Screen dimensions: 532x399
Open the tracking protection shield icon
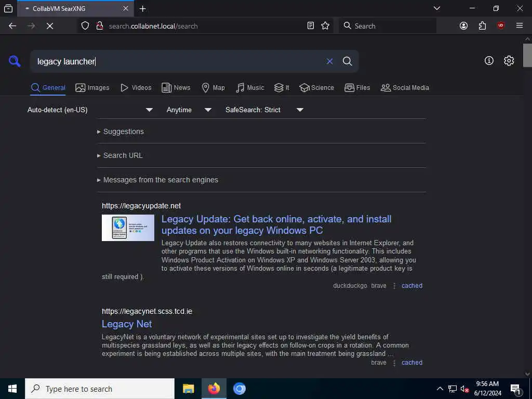pos(85,26)
